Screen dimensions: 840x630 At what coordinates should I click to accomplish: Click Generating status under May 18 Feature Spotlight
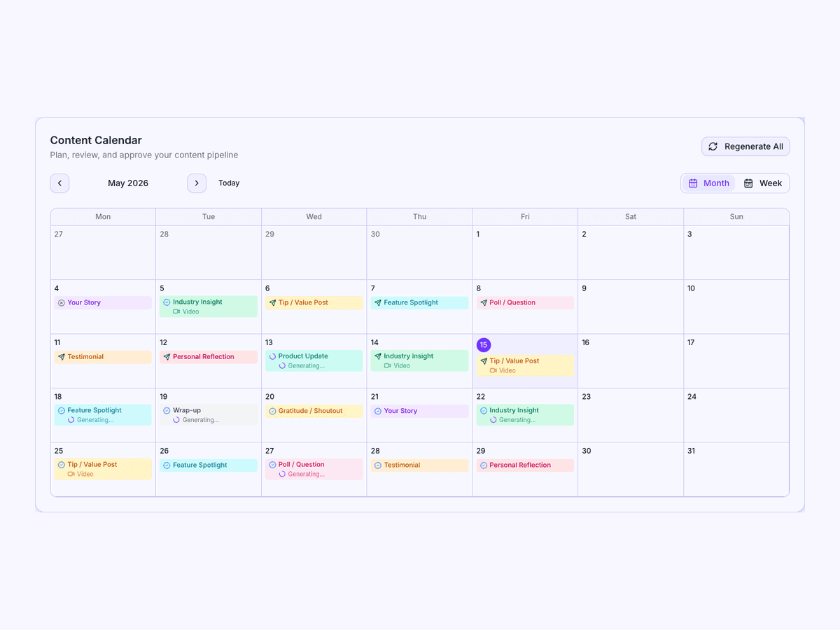click(x=95, y=420)
